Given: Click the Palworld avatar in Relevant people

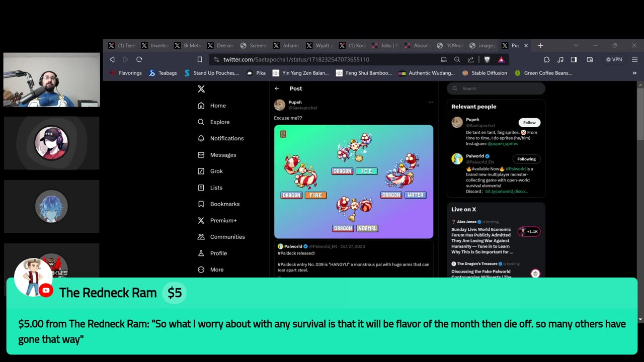Looking at the screenshot, I should 457,159.
